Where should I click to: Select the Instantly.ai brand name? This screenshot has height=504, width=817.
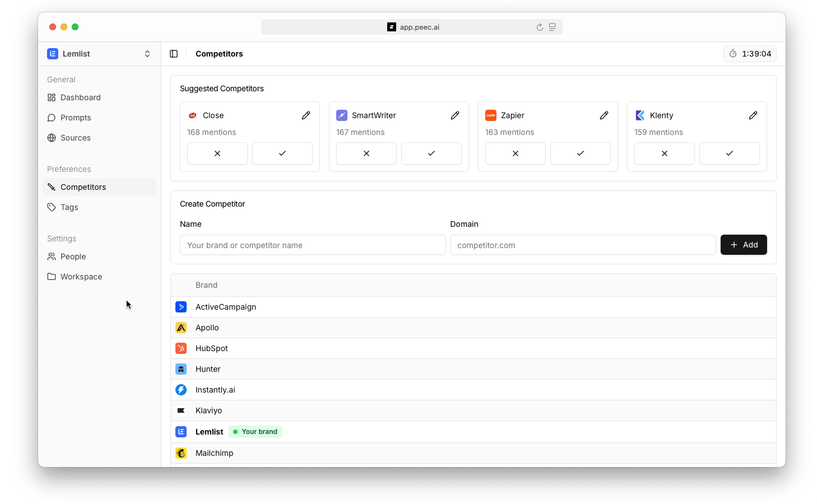(x=215, y=390)
